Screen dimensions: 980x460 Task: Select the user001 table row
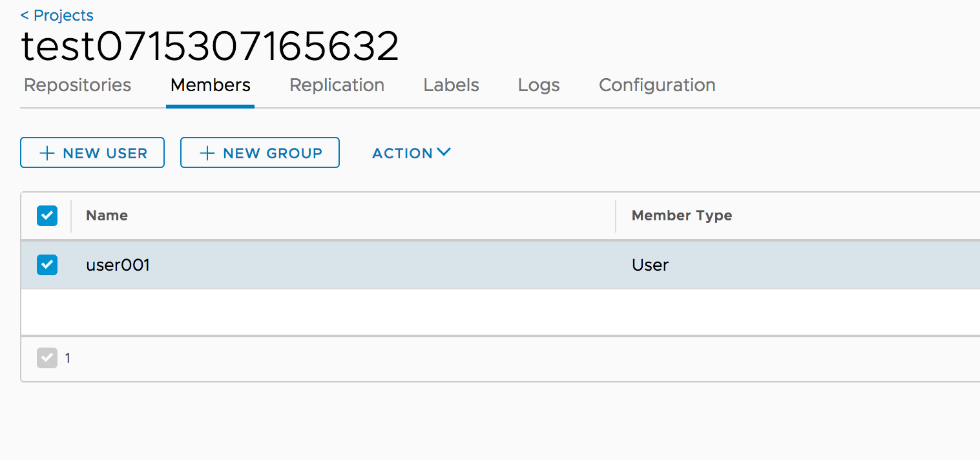tap(258, 264)
